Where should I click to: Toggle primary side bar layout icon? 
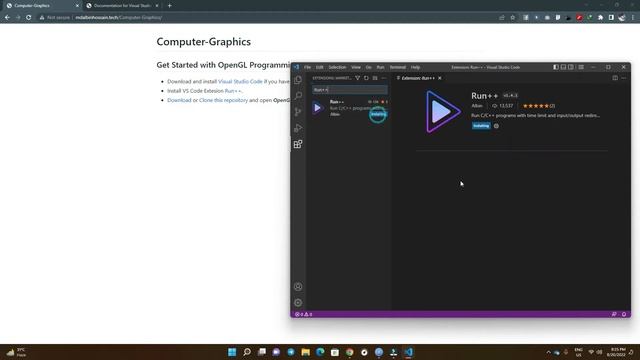point(556,67)
